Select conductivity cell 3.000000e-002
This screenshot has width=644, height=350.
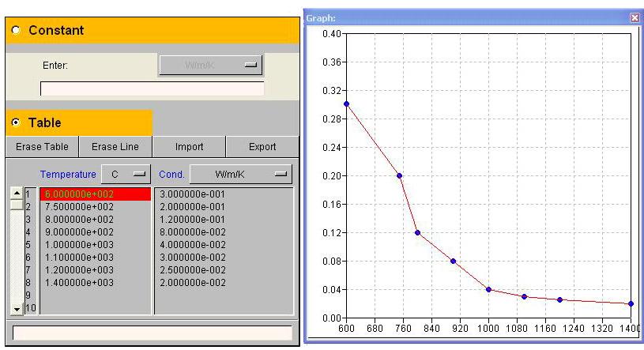point(224,258)
